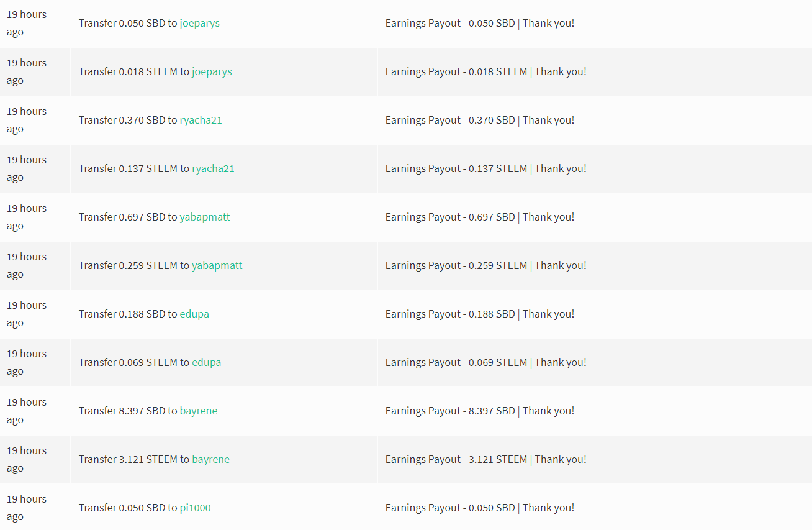Image resolution: width=812 pixels, height=530 pixels.
Task: Open pi1000 user link
Action: 196,508
